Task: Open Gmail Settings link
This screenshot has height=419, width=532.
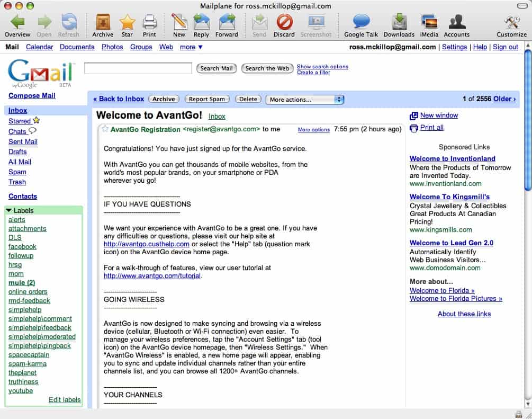Action: pos(455,47)
